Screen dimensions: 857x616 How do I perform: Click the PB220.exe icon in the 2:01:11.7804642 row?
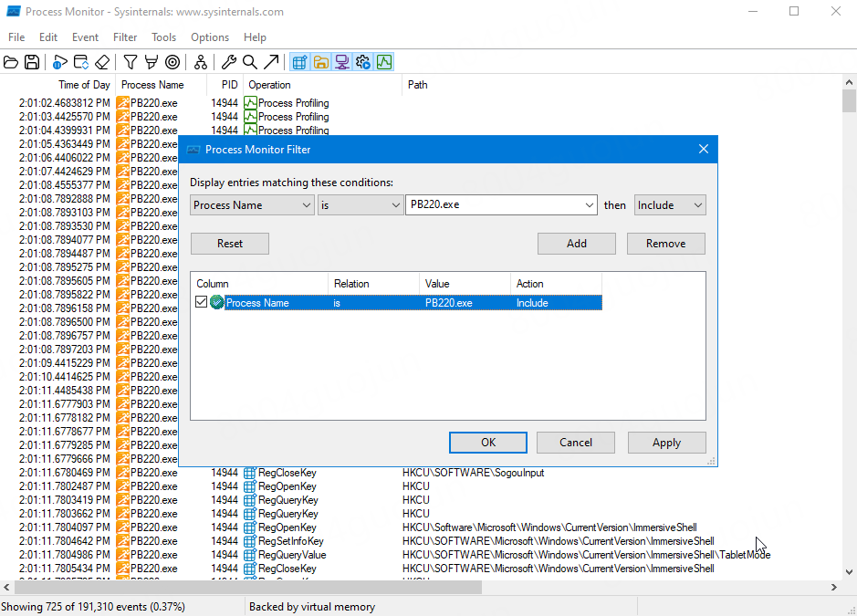[123, 541]
